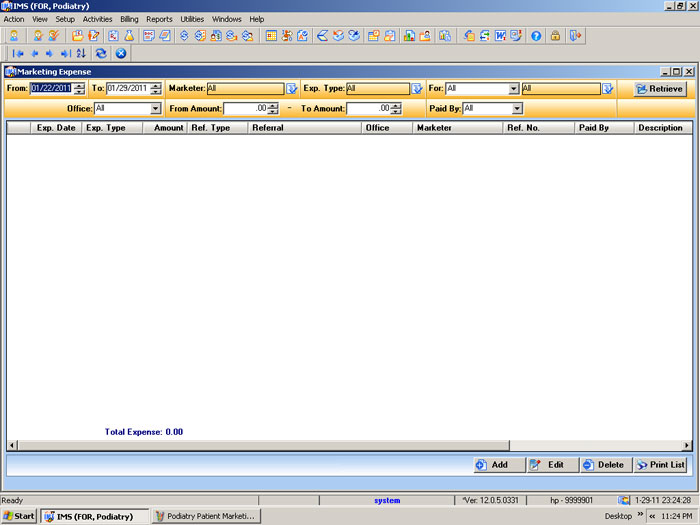Viewport: 700px width, 525px height.
Task: Open the Reports menu
Action: pyautogui.click(x=159, y=19)
